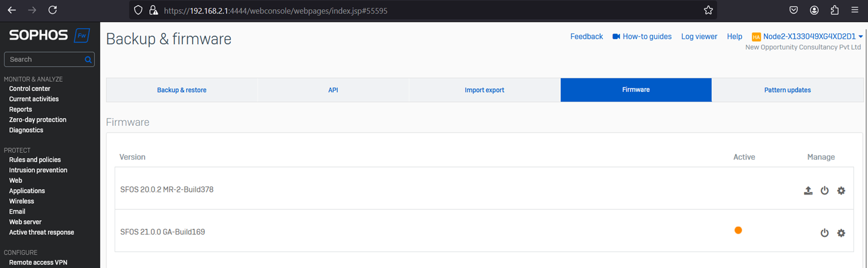Viewport: 868px width, 268px height.
Task: Open gear settings for SFOS 21.0.0 firmware
Action: (841, 233)
